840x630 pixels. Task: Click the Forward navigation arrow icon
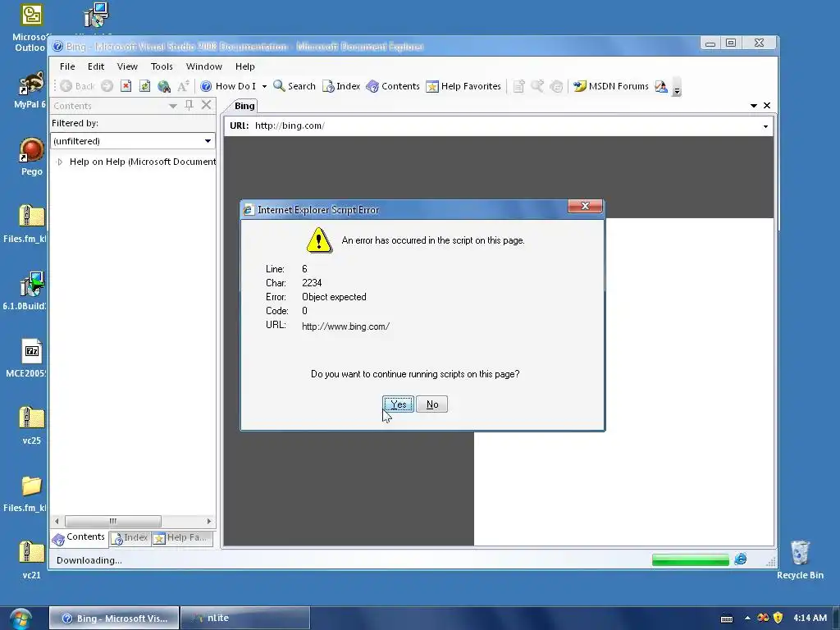pyautogui.click(x=107, y=86)
